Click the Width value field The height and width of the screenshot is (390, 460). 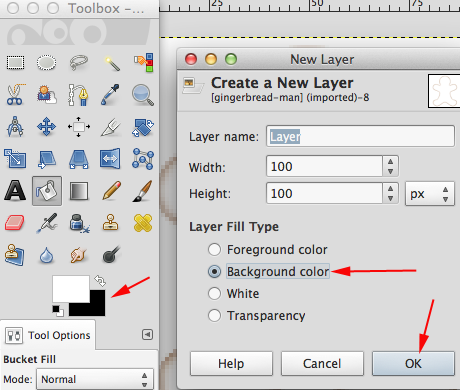[x=324, y=166]
